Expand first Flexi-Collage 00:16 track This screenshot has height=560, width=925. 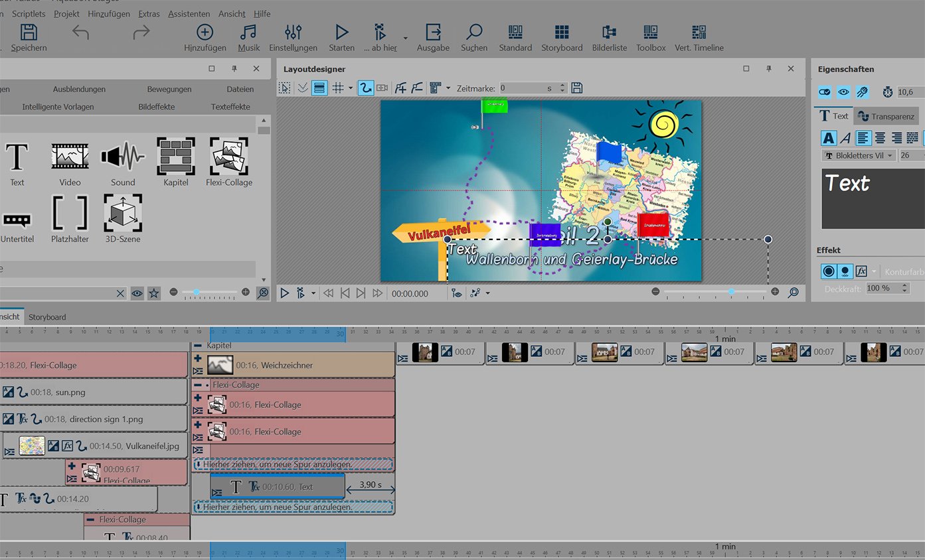[198, 398]
